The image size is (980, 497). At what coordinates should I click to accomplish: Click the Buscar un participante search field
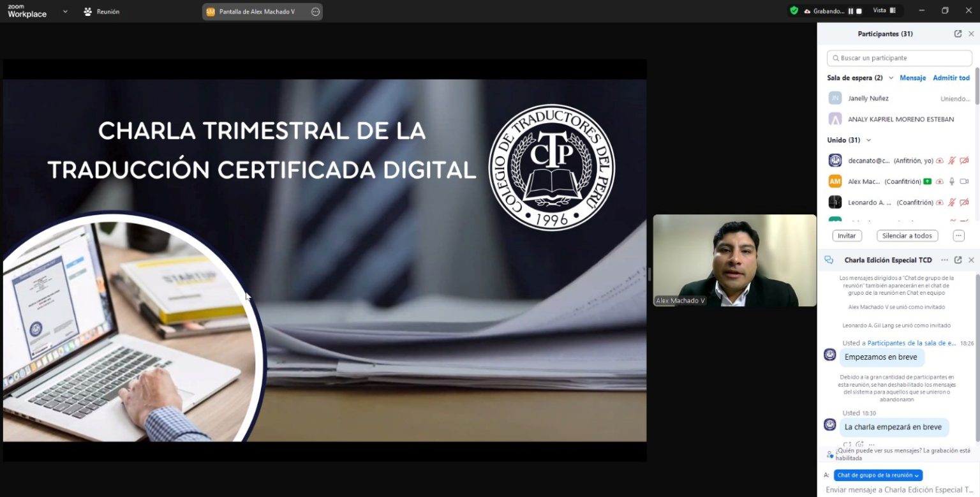[899, 58]
